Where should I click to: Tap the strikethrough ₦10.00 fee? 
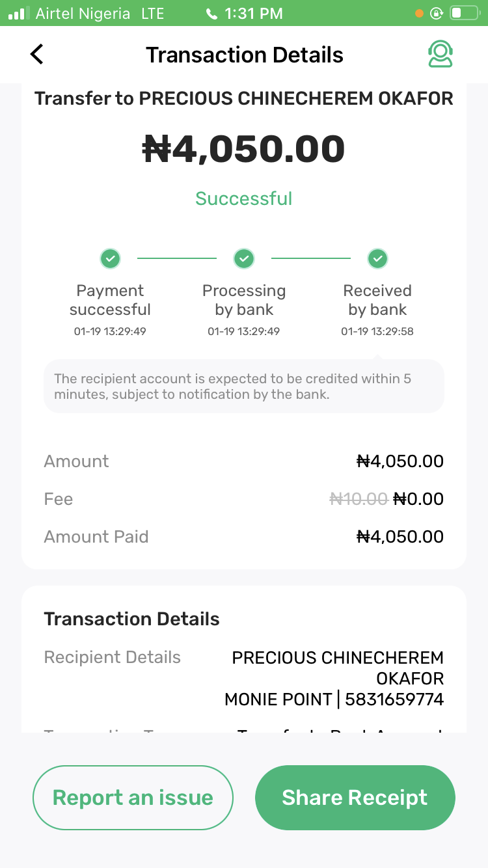click(x=359, y=499)
